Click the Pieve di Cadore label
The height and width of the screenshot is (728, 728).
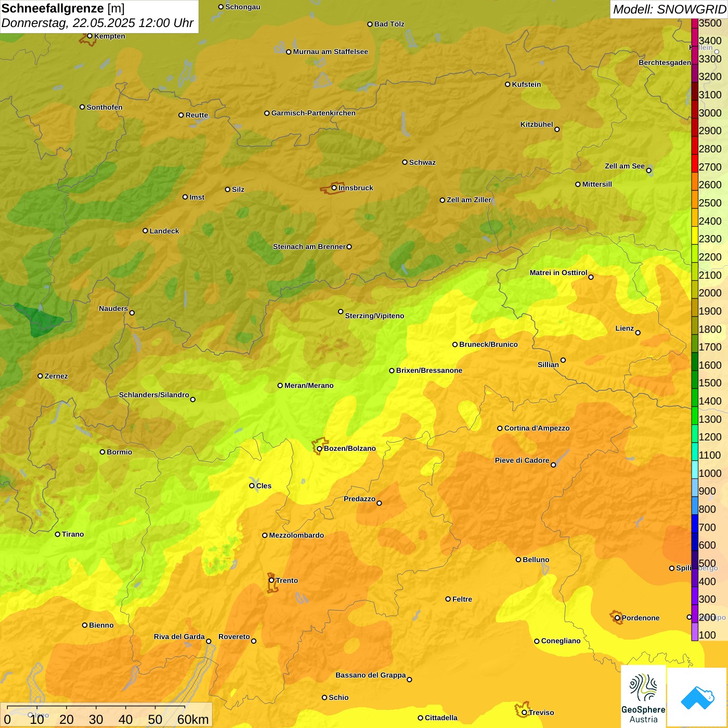point(522,460)
